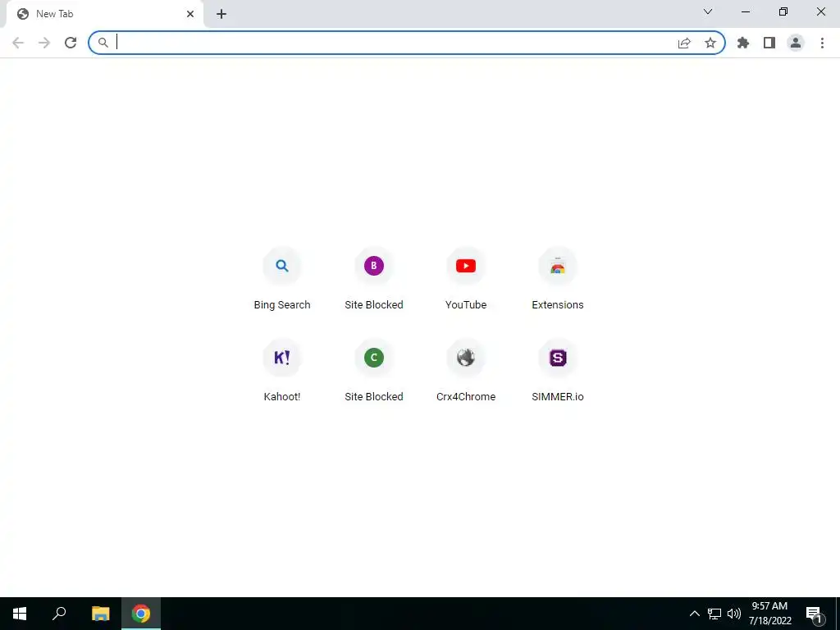Open Windows taskbar search
Screen dimensions: 840x630
point(59,614)
